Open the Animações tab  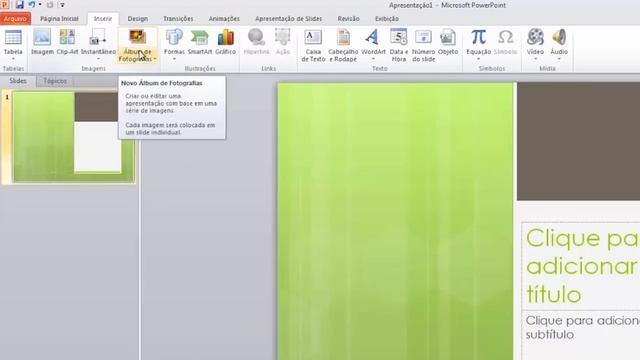(x=224, y=19)
